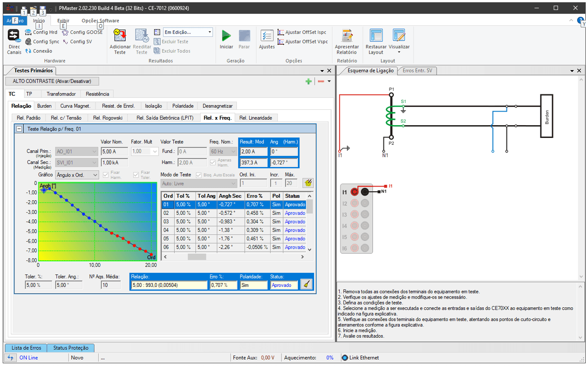Open the Gráfico dropdown
This screenshot has height=366, width=588.
76,175
